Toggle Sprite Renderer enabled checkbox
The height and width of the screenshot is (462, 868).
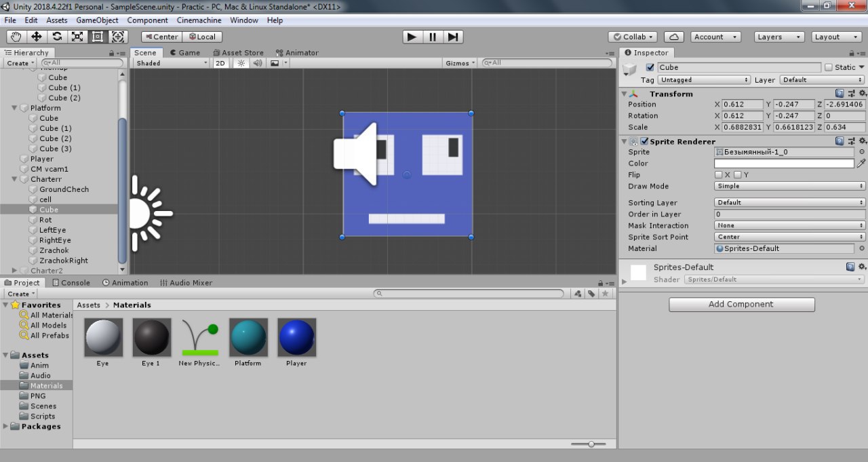click(644, 141)
